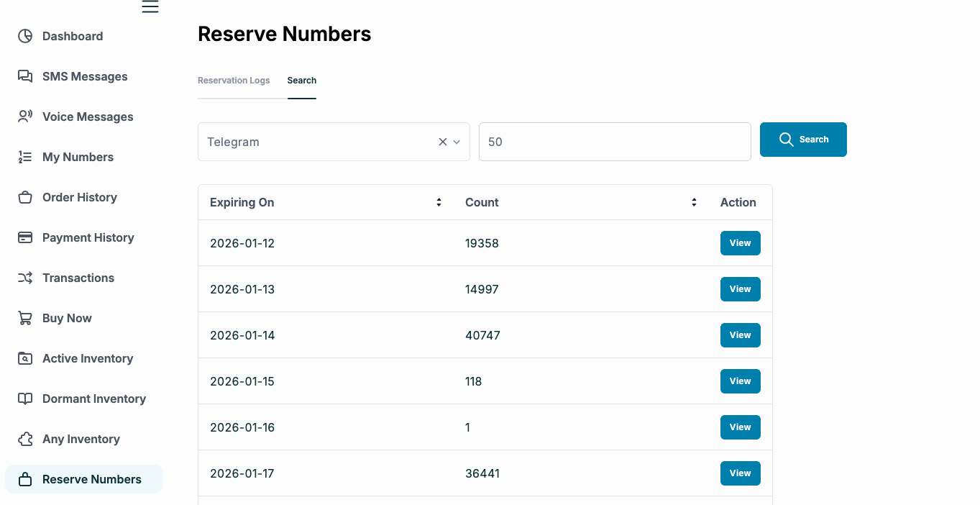Click the Voice Messages speaker icon
The width and height of the screenshot is (980, 505).
point(25,117)
